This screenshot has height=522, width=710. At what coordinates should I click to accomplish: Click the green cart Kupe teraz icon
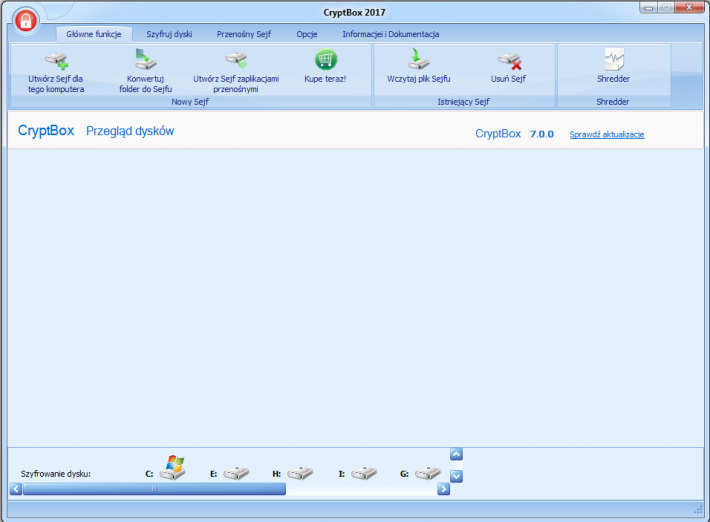pyautogui.click(x=326, y=59)
